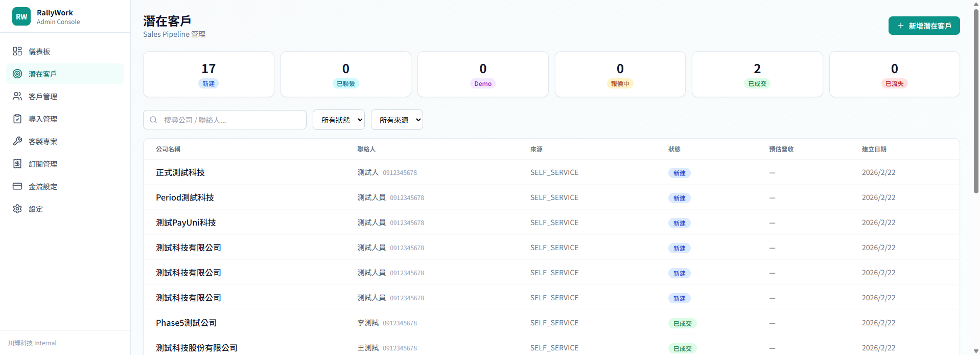This screenshot has height=355, width=980.
Task: Click the 訂閱管理 receipt icon
Action: (17, 164)
